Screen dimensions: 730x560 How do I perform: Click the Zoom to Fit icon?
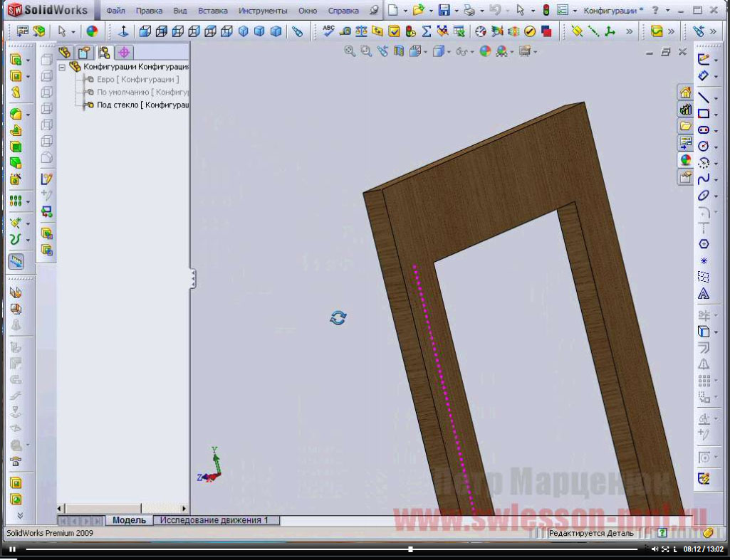coord(350,51)
